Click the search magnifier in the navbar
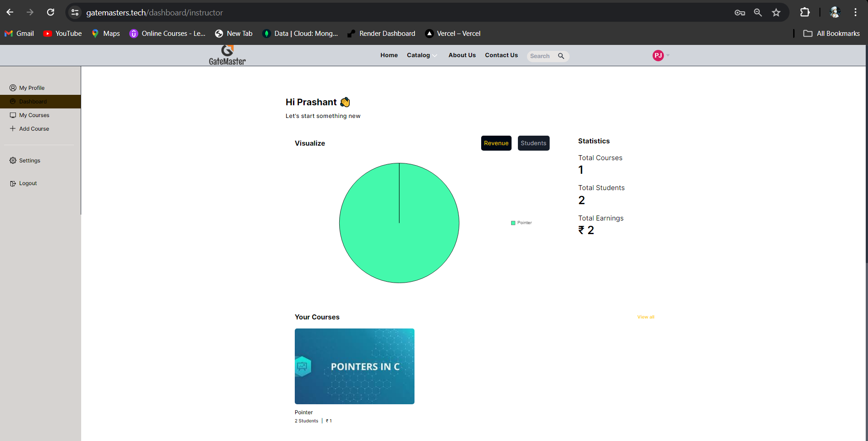The height and width of the screenshot is (441, 868). coord(561,56)
